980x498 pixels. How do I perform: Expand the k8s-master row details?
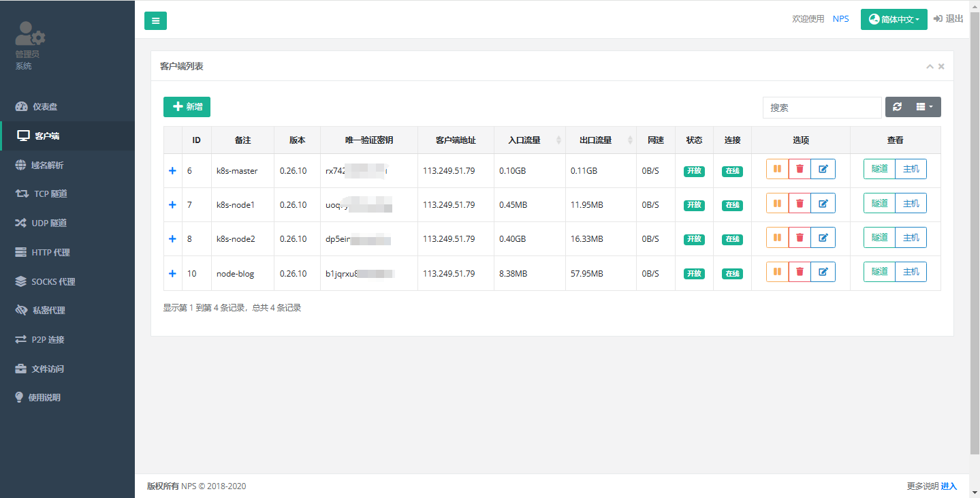(x=172, y=171)
